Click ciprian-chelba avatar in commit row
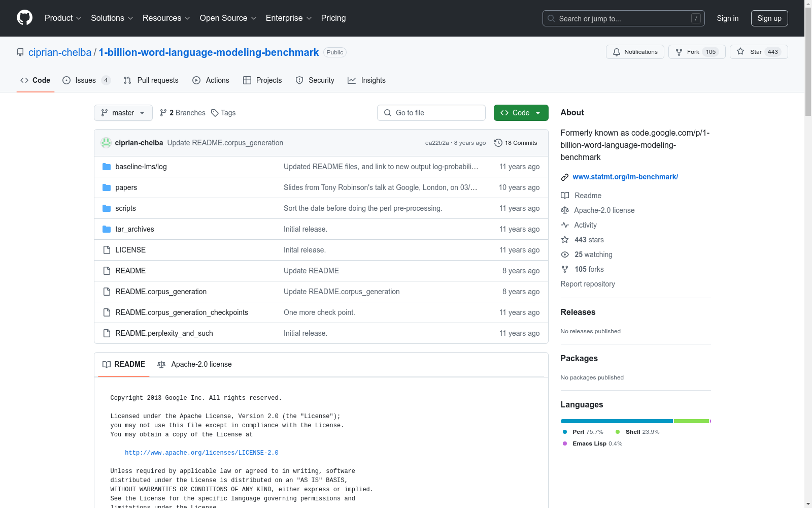This screenshot has width=812, height=508. point(106,143)
